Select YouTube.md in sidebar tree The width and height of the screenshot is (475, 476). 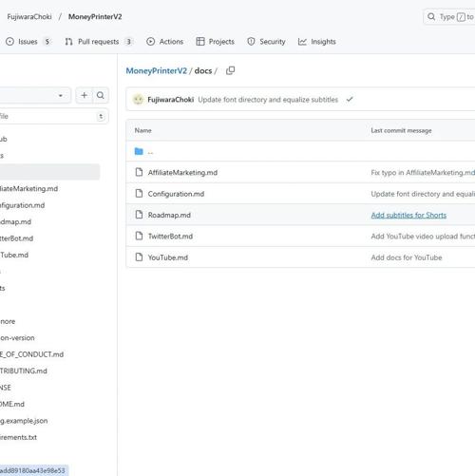pyautogui.click(x=14, y=255)
